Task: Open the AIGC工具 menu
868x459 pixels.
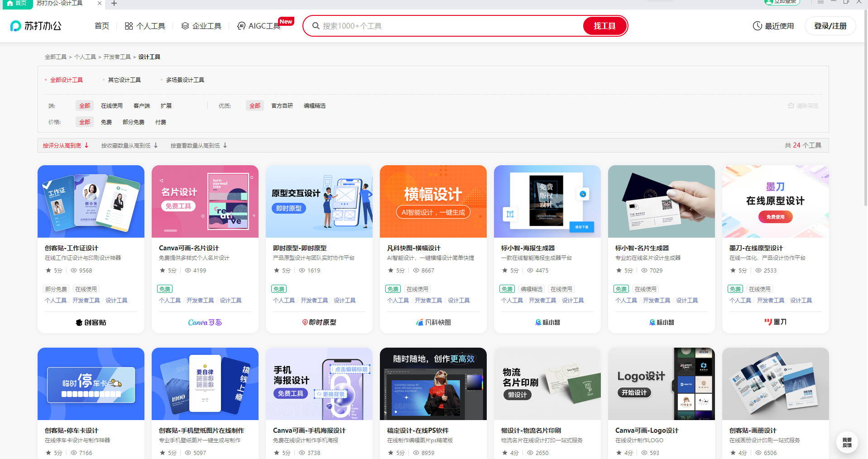Action: 259,26
